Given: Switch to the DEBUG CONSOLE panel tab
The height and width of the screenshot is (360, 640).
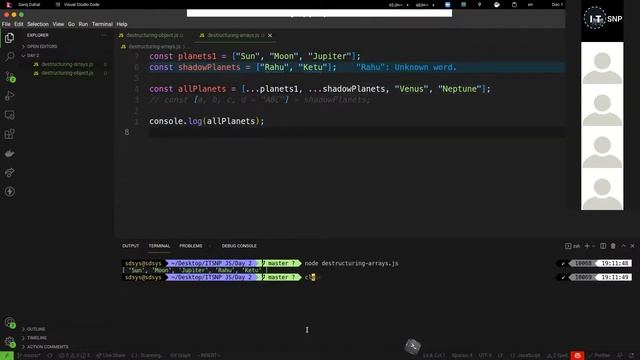Looking at the screenshot, I should click(239, 246).
